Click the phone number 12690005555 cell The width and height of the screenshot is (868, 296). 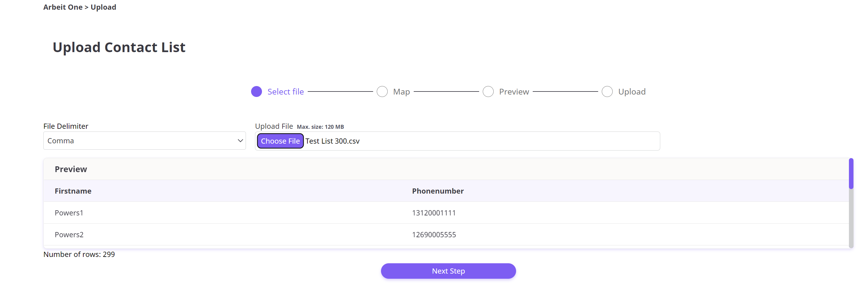(x=434, y=234)
